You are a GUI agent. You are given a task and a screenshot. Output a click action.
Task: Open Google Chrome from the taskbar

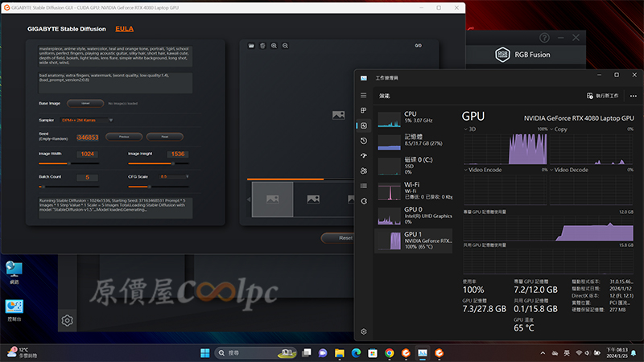tap(390, 353)
